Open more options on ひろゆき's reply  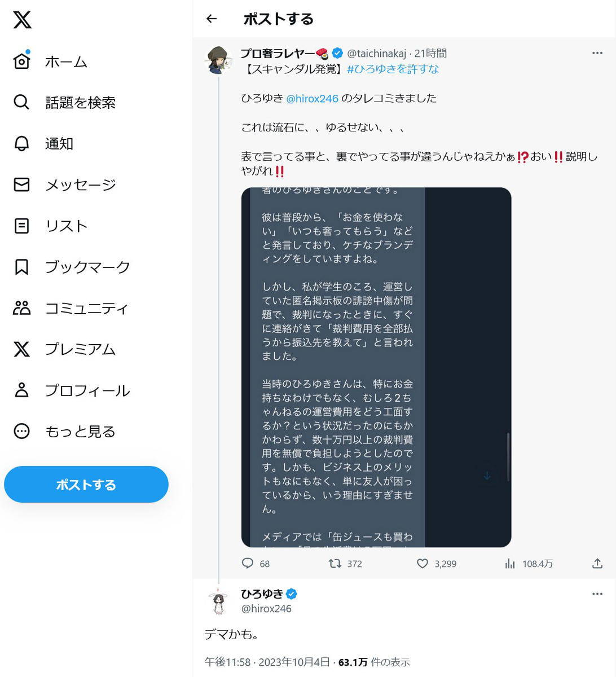tap(597, 594)
